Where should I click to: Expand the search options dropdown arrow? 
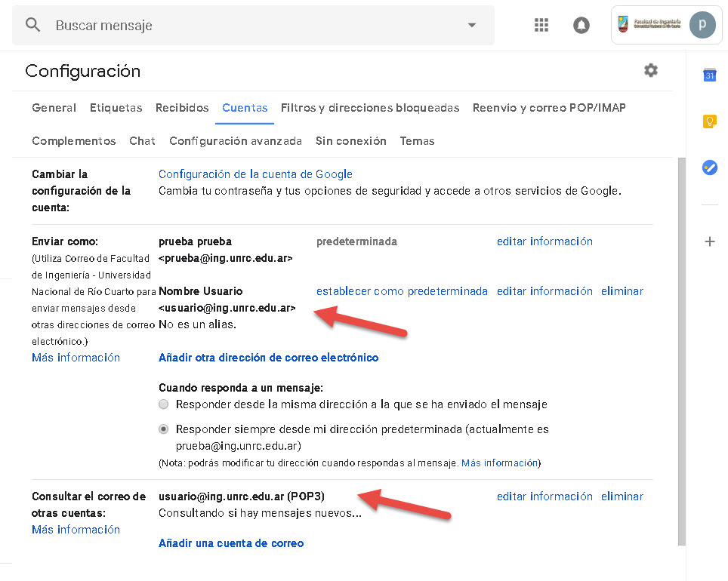(472, 25)
